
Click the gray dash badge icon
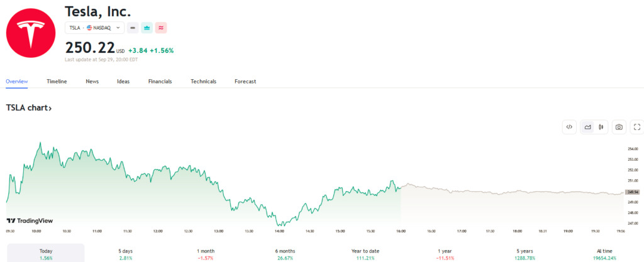133,28
